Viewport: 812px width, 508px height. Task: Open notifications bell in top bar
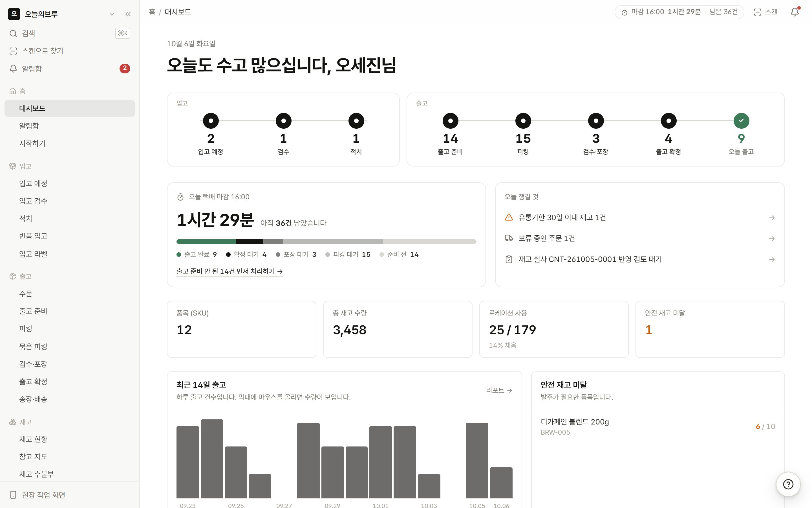[795, 12]
